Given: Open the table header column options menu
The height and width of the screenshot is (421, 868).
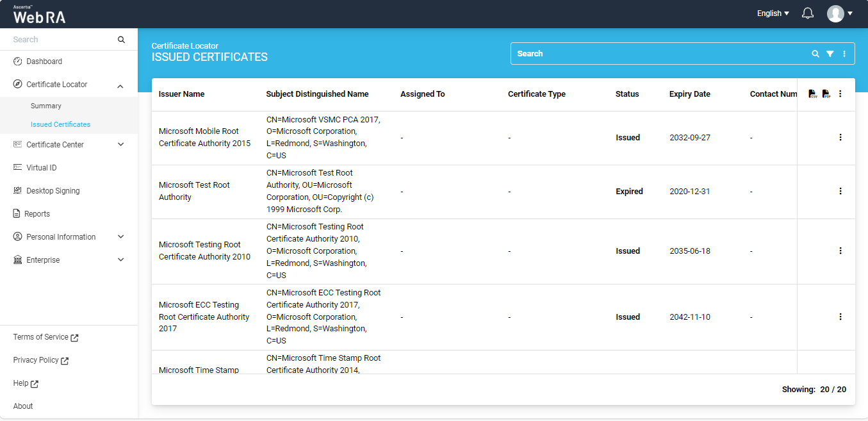Looking at the screenshot, I should point(840,94).
